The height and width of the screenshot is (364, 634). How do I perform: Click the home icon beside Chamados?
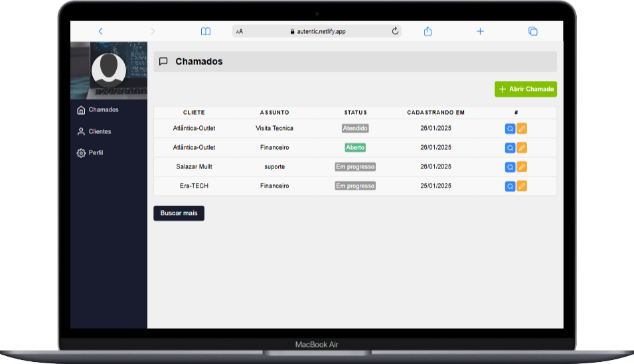[x=81, y=110]
